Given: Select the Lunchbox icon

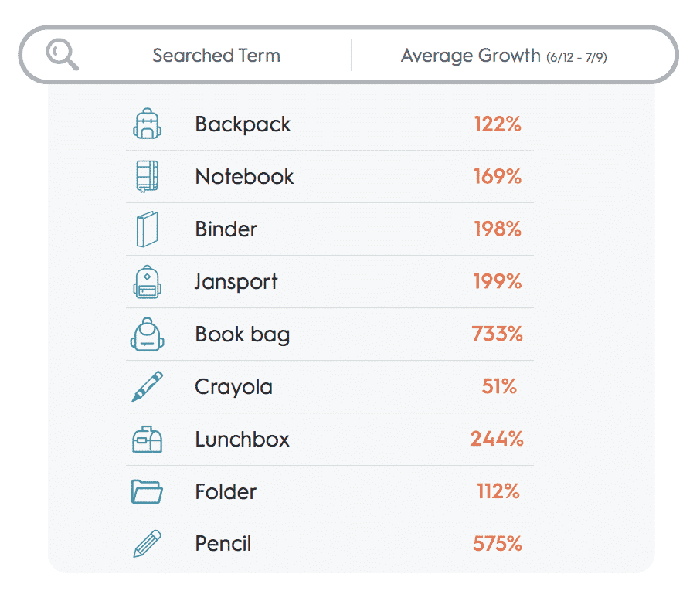Looking at the screenshot, I should 148,440.
